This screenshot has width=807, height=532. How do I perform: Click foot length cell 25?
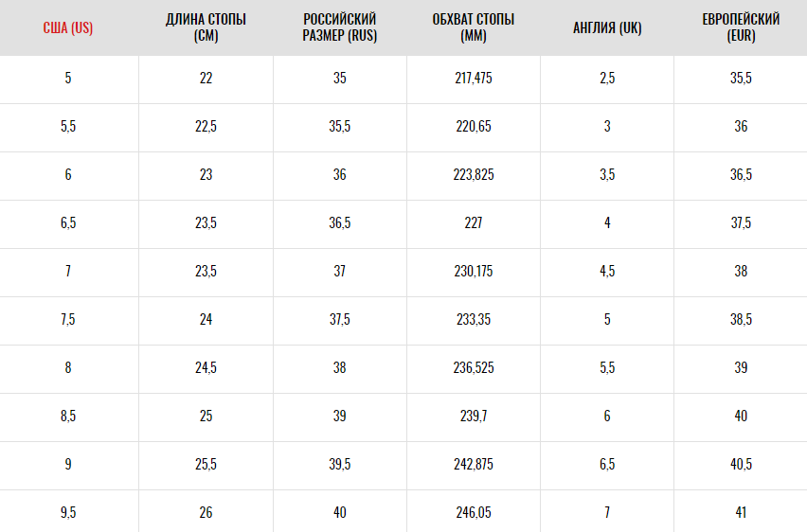click(x=206, y=417)
